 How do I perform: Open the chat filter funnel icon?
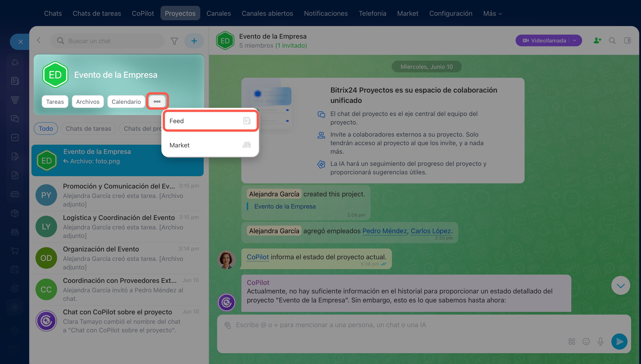pos(174,41)
